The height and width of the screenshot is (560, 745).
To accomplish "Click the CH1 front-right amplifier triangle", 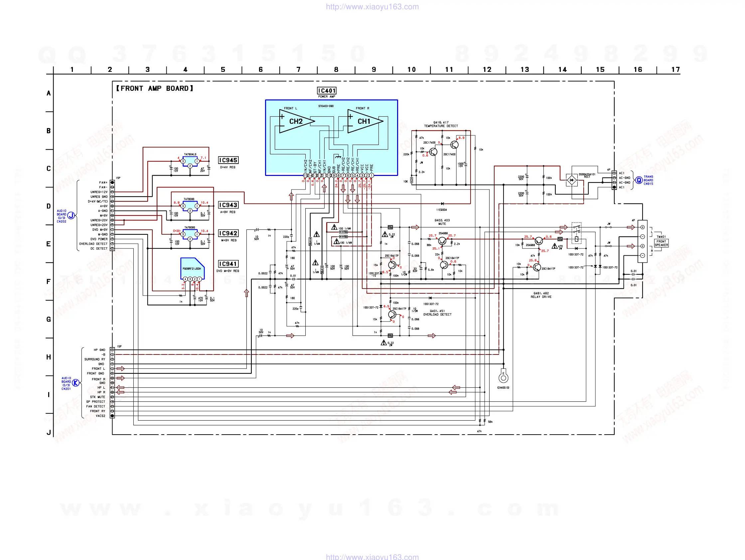I will pos(364,121).
